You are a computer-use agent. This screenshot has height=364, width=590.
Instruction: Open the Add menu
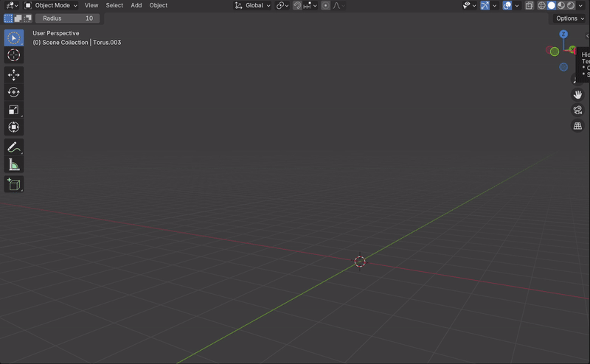tap(136, 5)
